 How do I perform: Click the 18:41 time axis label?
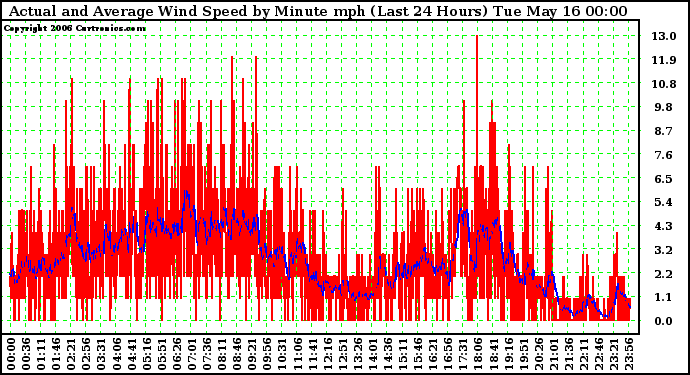[493, 354]
